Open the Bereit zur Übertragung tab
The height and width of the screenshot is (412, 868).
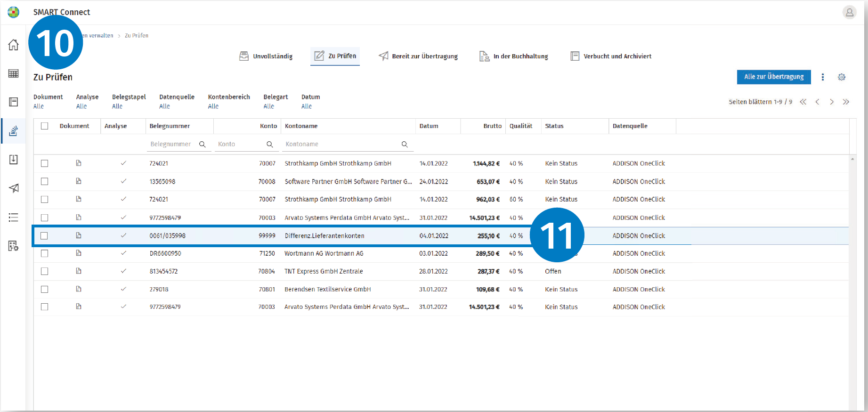(418, 57)
